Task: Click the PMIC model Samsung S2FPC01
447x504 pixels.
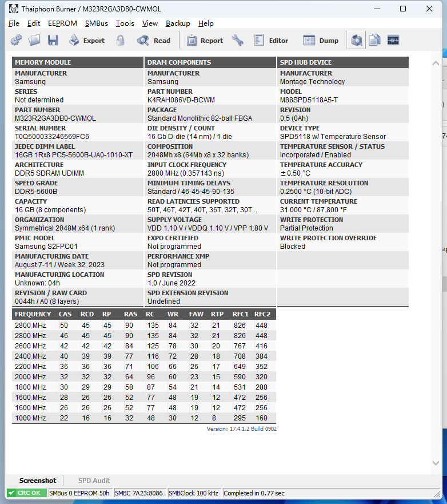Action: pyautogui.click(x=46, y=247)
